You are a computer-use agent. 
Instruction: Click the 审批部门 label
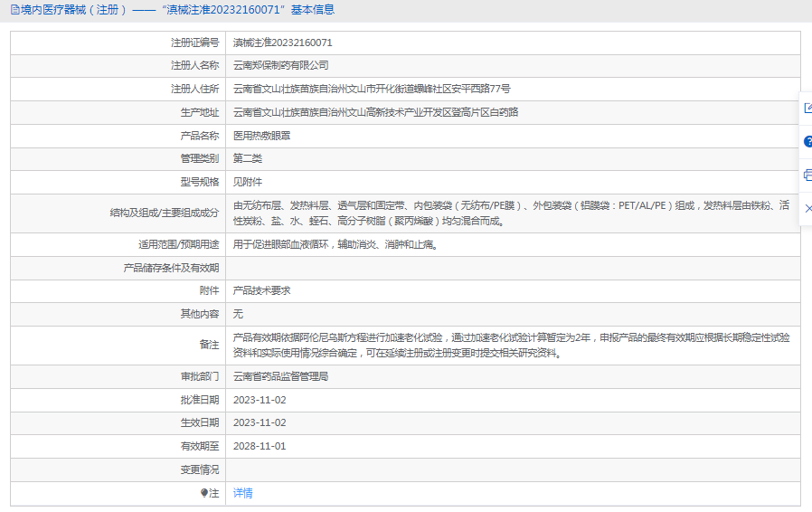pyautogui.click(x=199, y=376)
